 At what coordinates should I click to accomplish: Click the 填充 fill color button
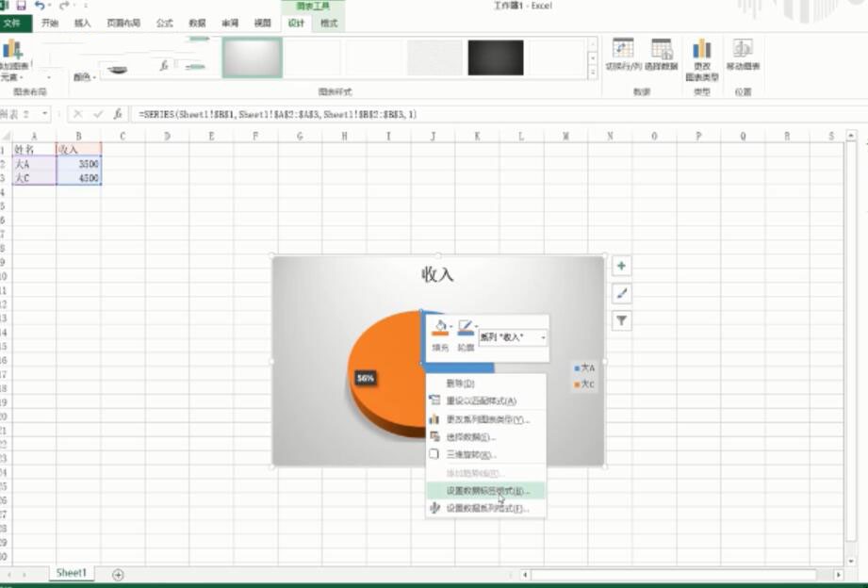(x=440, y=329)
